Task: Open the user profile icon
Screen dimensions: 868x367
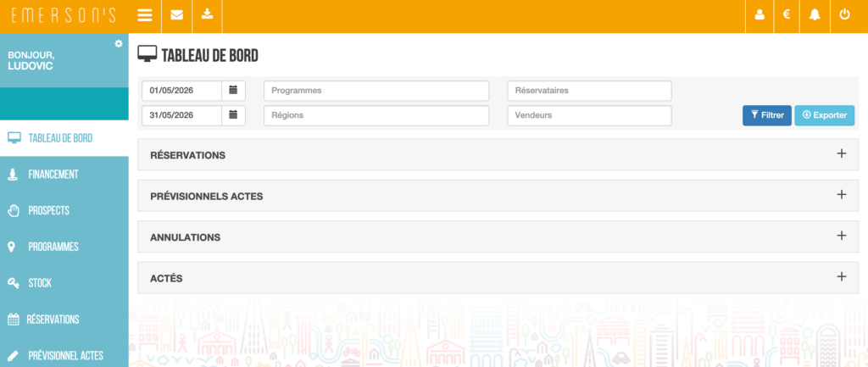Action: 759,15
